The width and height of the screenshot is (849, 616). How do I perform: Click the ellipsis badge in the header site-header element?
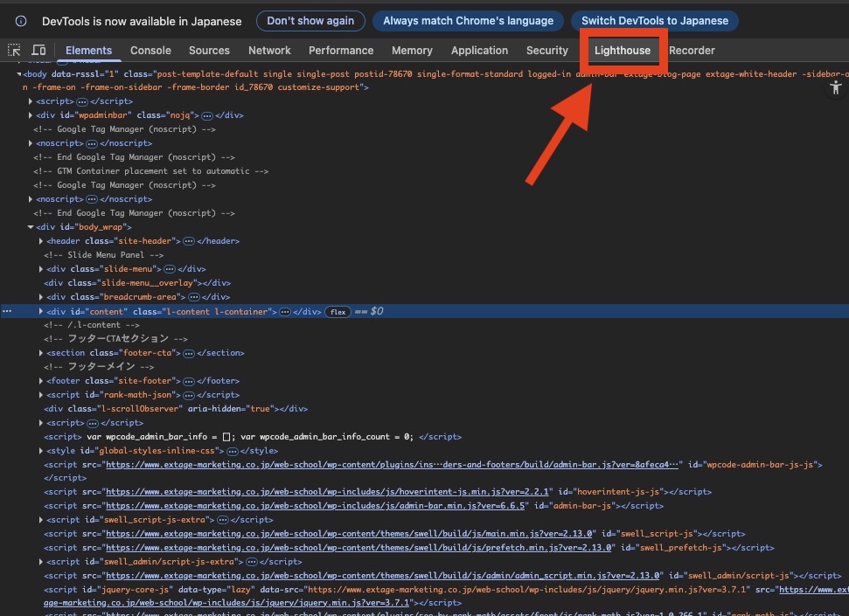pyautogui.click(x=188, y=241)
